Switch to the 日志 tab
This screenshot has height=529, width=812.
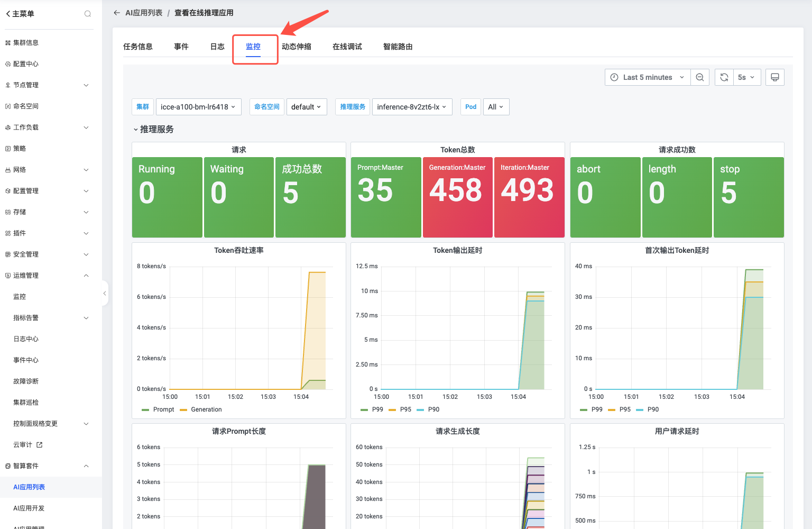(217, 47)
